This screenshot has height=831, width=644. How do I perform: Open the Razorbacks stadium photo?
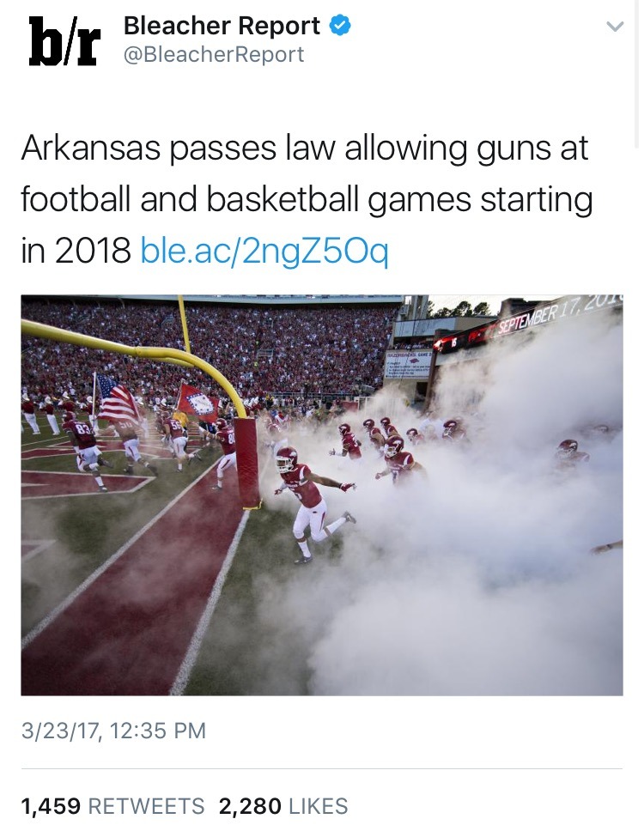(x=322, y=495)
